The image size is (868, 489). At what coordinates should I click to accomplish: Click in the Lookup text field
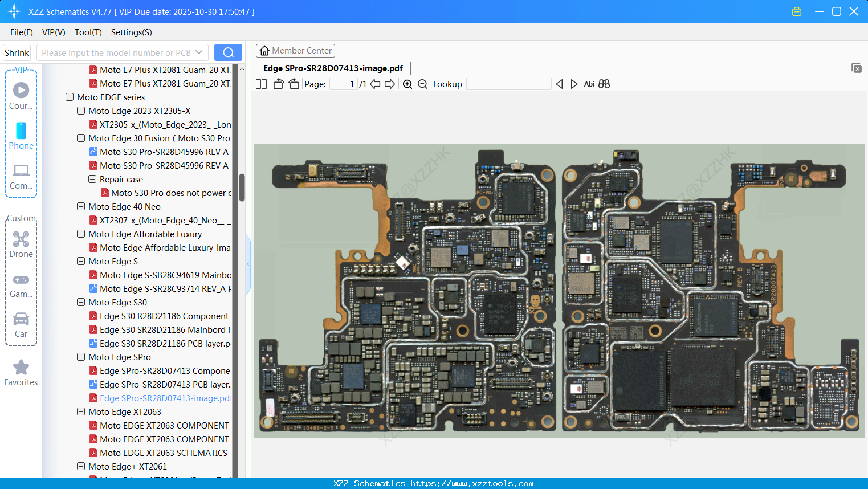508,84
